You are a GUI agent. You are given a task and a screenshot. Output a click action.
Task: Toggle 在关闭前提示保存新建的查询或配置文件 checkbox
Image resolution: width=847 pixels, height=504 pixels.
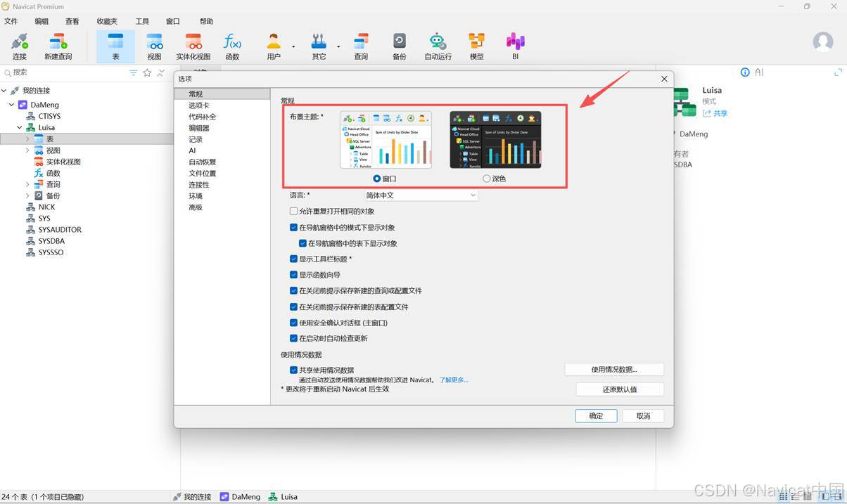(294, 290)
